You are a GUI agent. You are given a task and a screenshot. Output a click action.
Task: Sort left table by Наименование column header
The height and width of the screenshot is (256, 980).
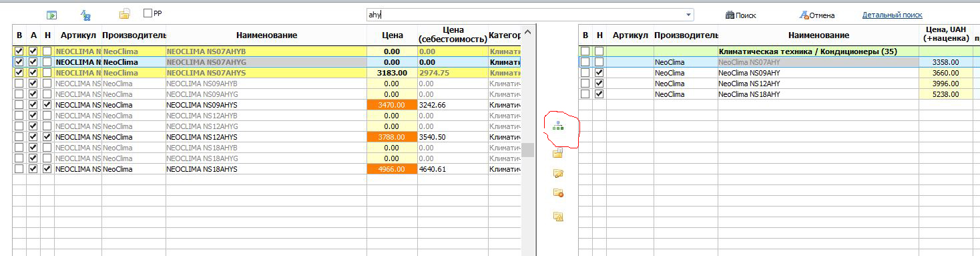[x=266, y=35]
